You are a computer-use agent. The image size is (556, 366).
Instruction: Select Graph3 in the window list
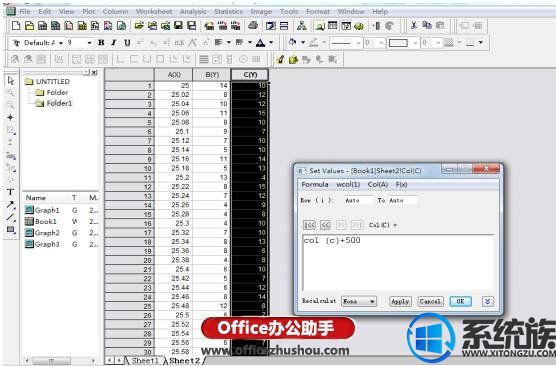tap(42, 244)
